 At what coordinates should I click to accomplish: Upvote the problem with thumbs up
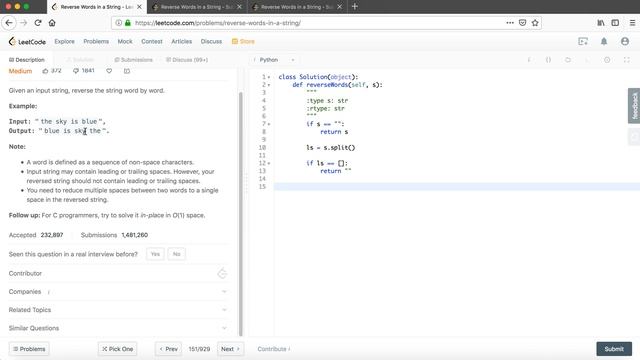tap(45, 71)
